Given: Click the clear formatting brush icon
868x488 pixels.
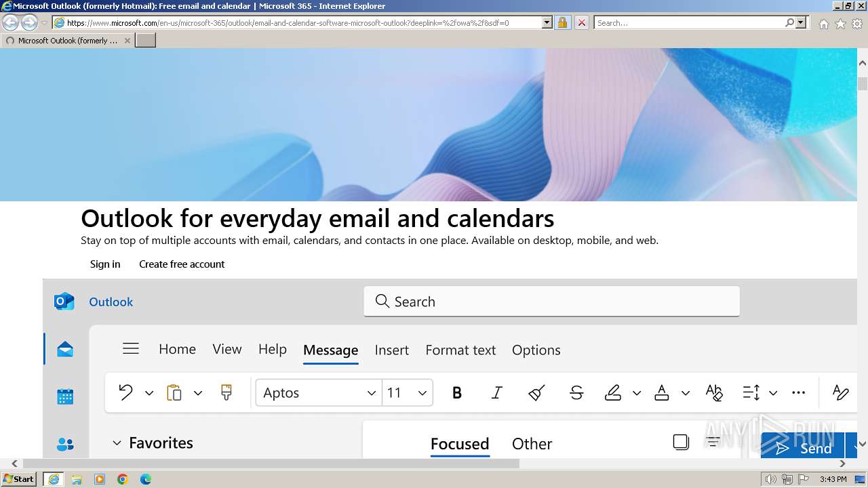Looking at the screenshot, I should 536,393.
